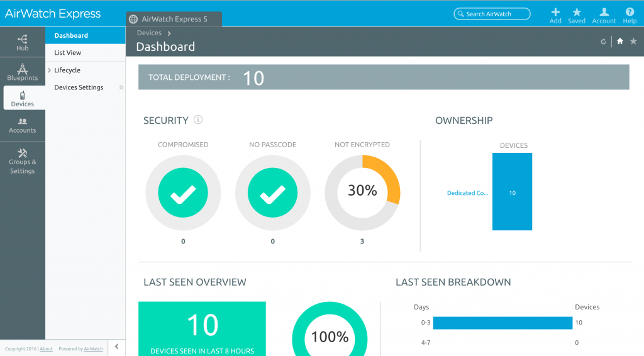Viewport: 644px width, 356px height.
Task: Open Groups & Settings section
Action: [x=22, y=162]
